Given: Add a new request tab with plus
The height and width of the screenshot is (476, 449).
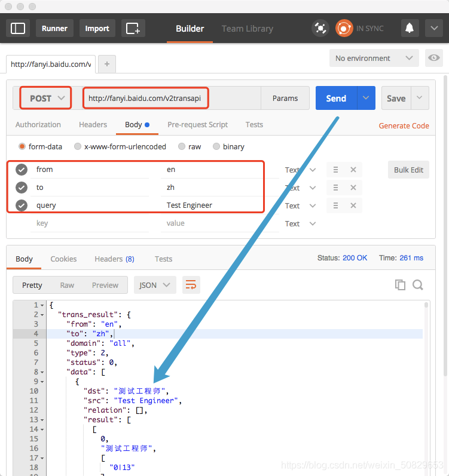Looking at the screenshot, I should coord(107,64).
